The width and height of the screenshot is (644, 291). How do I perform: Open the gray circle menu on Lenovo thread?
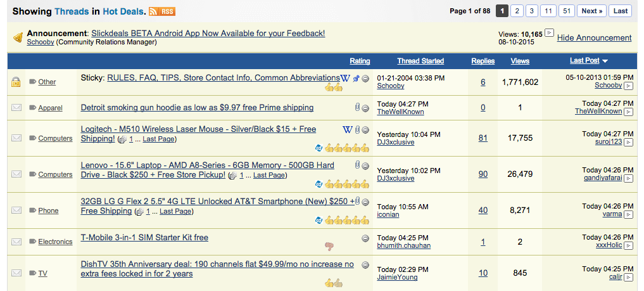click(365, 165)
